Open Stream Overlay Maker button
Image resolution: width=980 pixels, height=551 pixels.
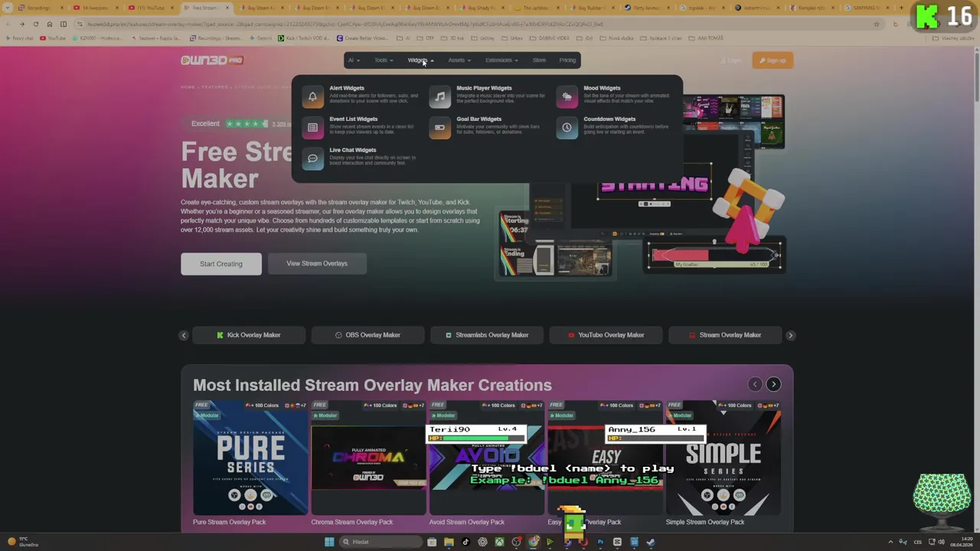tap(725, 335)
